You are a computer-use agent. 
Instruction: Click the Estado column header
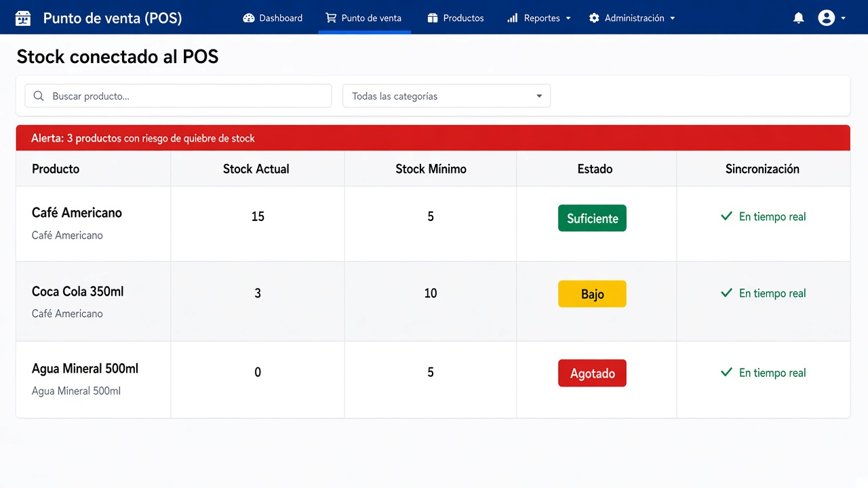[595, 169]
